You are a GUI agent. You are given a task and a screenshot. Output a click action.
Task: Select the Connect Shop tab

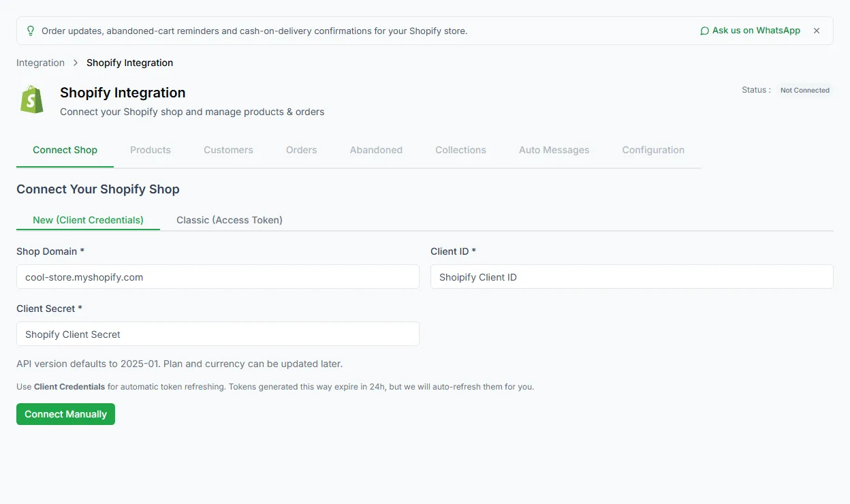tap(65, 150)
